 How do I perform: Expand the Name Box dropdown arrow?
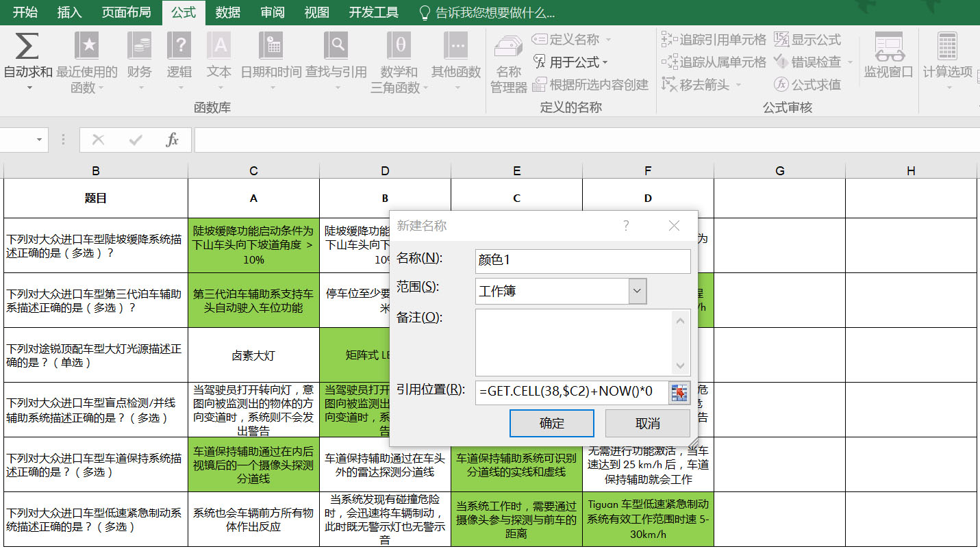(39, 140)
